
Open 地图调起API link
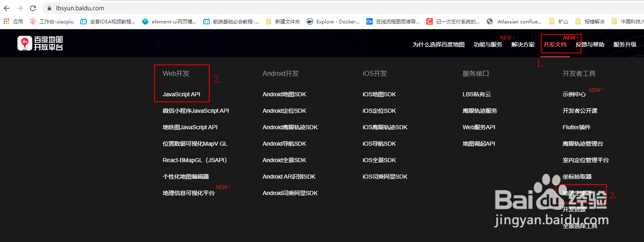tap(479, 144)
